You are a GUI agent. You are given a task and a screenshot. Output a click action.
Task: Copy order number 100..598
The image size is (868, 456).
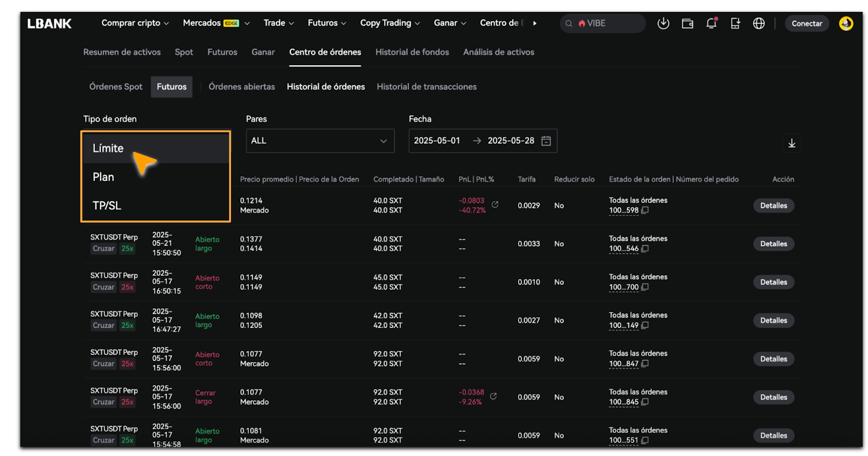click(x=645, y=211)
